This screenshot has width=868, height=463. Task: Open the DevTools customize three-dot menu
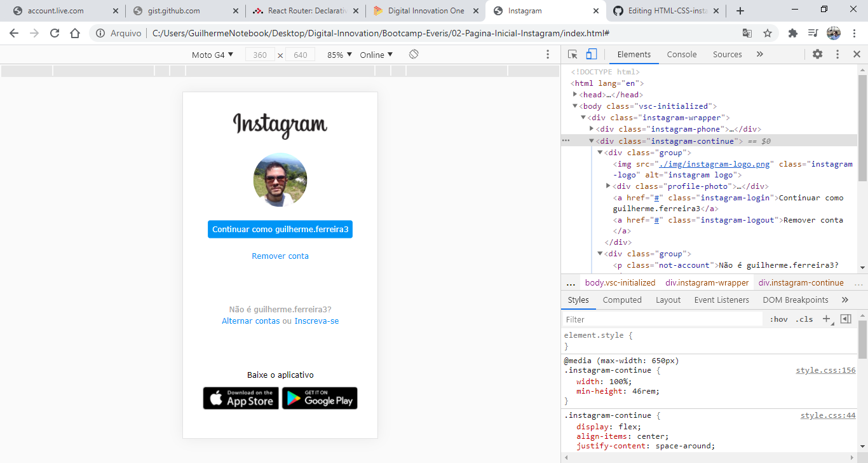[x=837, y=54]
